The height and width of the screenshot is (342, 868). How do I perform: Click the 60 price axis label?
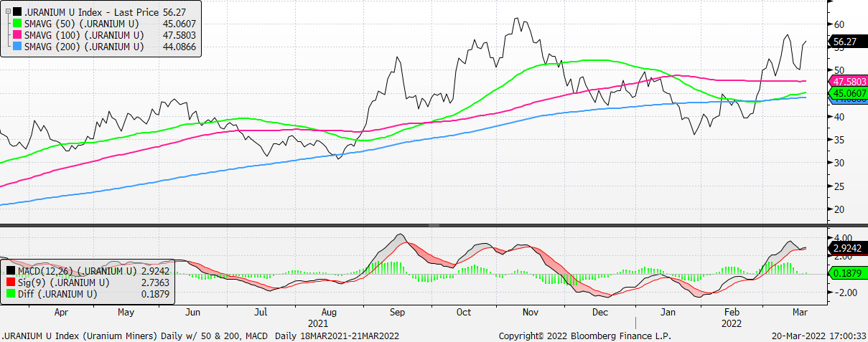pos(839,23)
